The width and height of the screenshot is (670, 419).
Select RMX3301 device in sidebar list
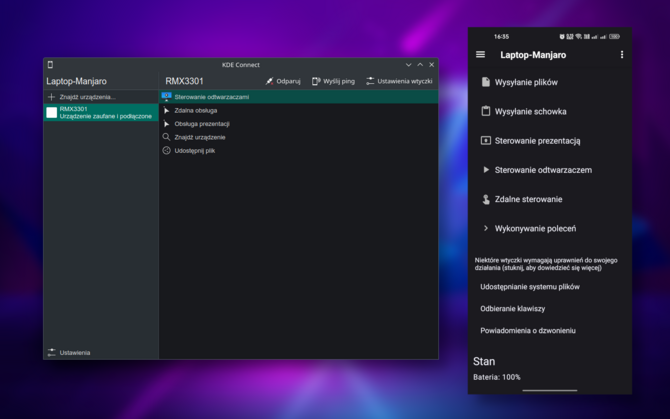pos(101,112)
